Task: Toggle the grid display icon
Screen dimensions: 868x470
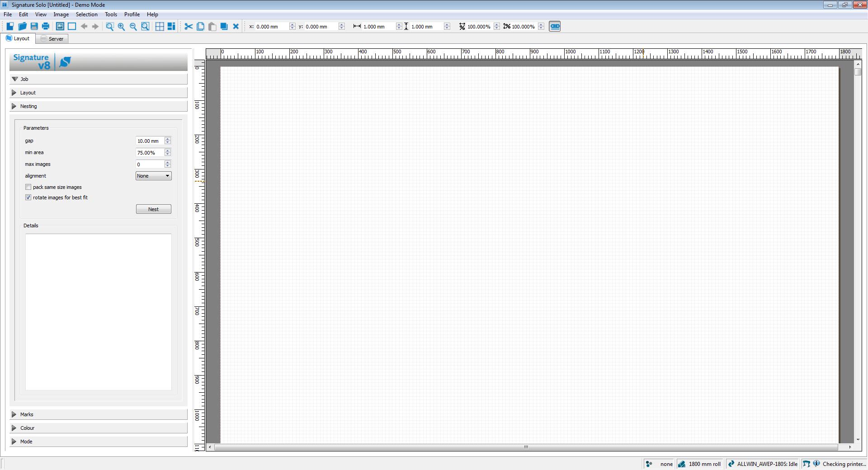Action: 160,26
